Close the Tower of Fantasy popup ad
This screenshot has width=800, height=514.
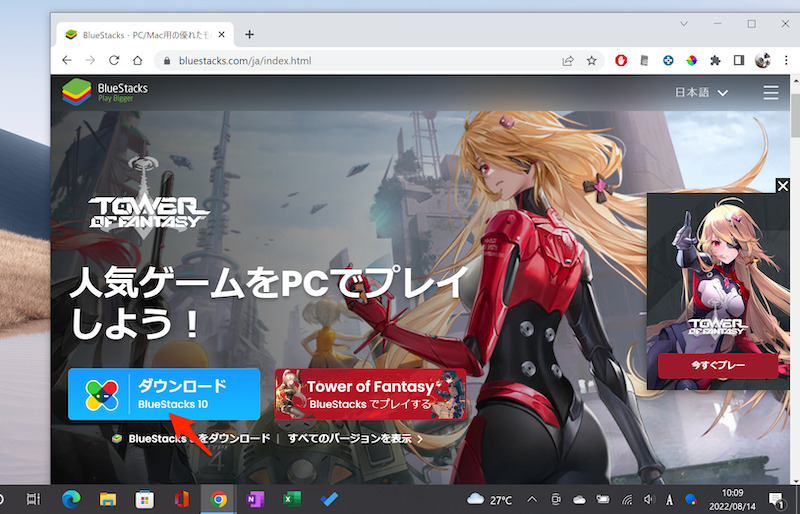click(x=783, y=186)
